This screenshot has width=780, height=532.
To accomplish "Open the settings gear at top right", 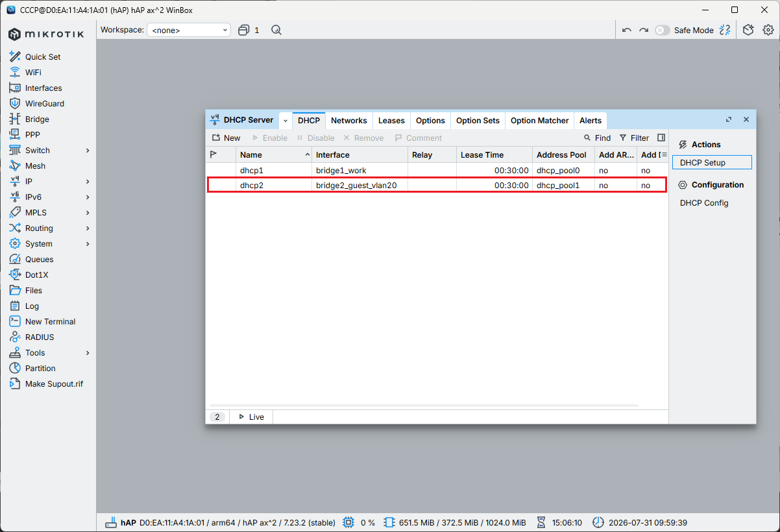I will [x=768, y=30].
